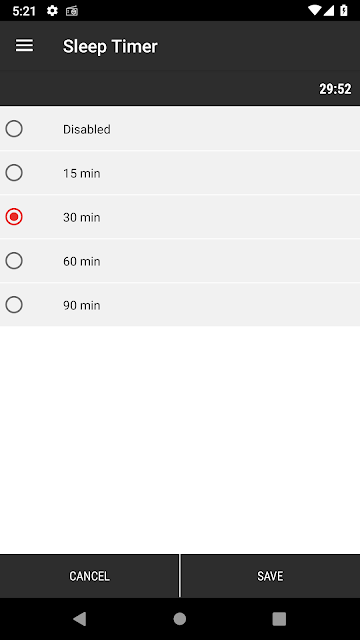360x640 pixels.
Task: Open recent apps with square button
Action: click(279, 619)
